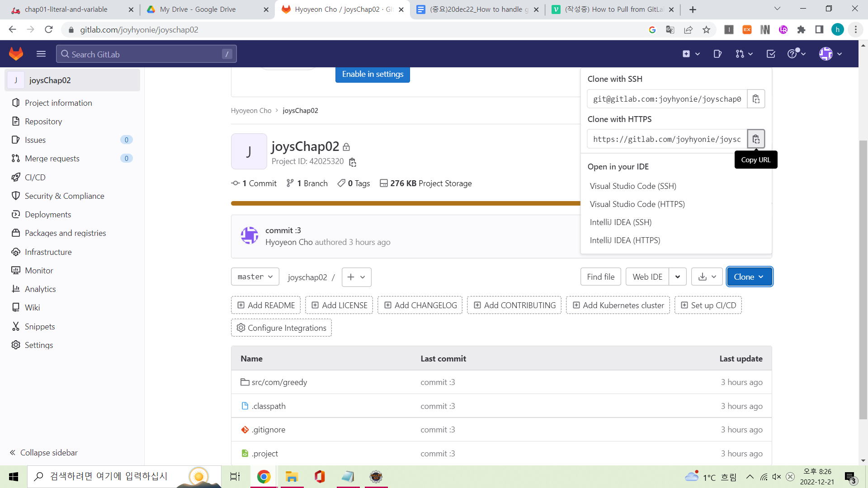Screen dimensions: 868x488
Task: Open the download source code dropdown
Action: tap(707, 276)
